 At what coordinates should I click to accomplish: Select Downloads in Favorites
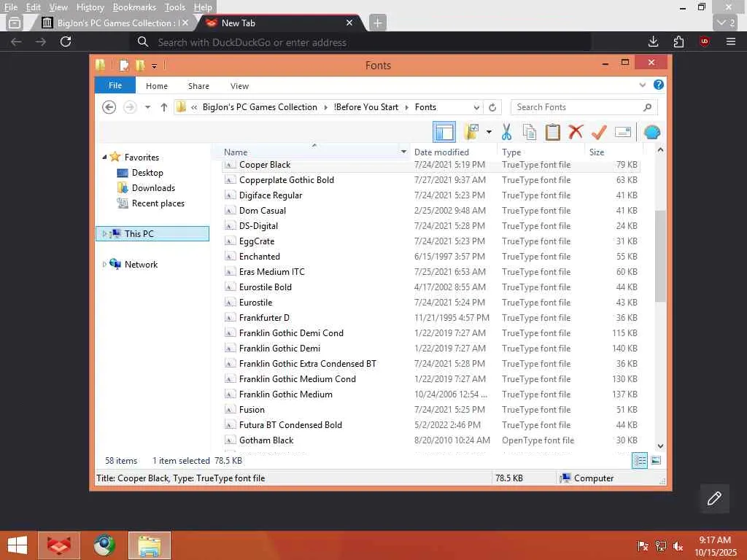tap(153, 187)
